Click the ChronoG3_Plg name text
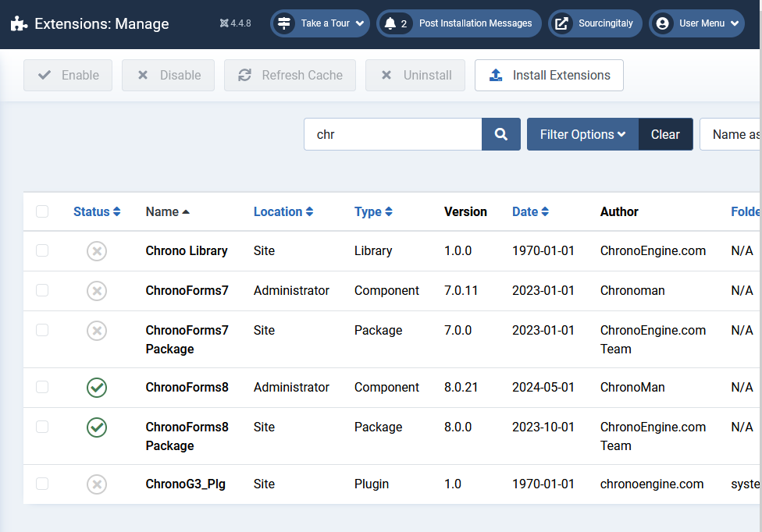 [x=186, y=484]
